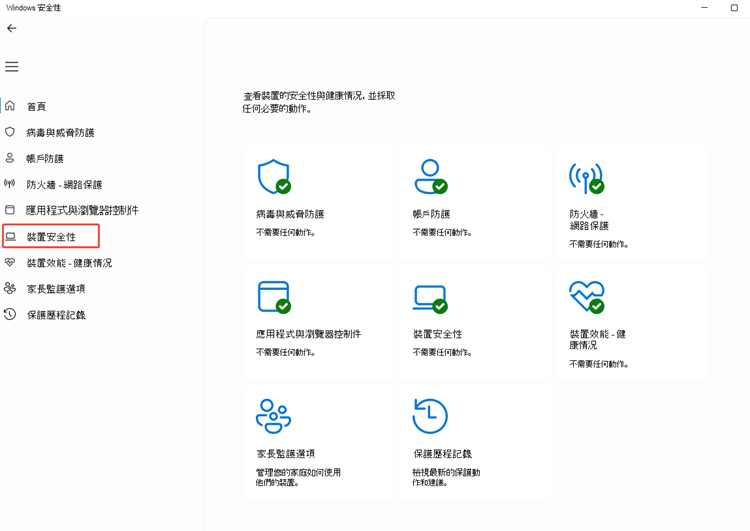
Task: Click 不需要任何動作 under the firewall card
Action: click(x=599, y=244)
